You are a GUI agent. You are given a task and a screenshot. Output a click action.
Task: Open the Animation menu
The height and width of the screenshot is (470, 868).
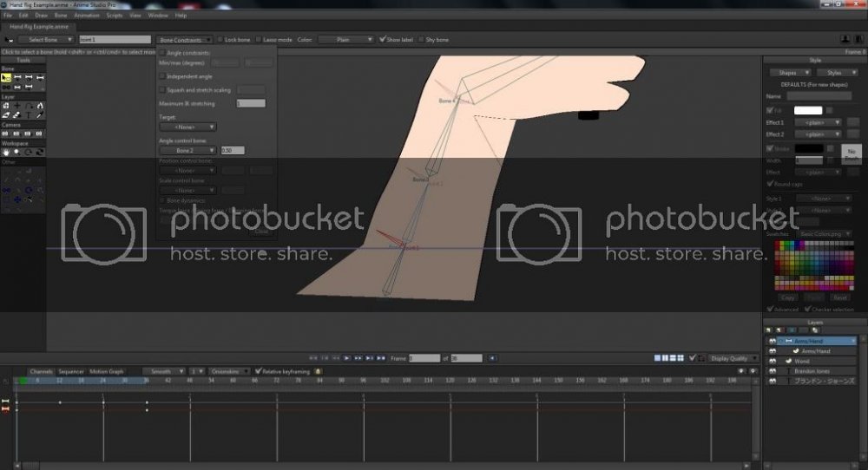87,16
